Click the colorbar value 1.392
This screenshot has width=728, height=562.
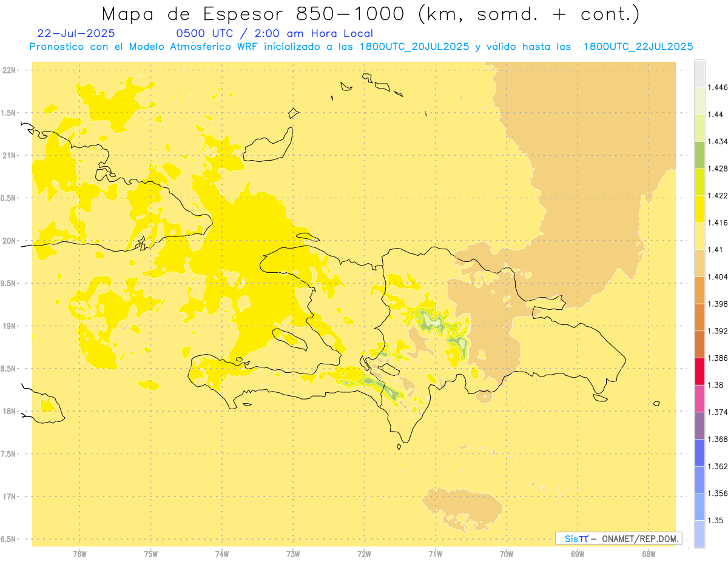click(x=718, y=331)
